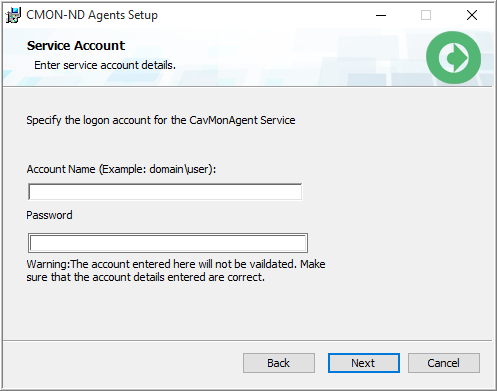The width and height of the screenshot is (497, 391).
Task: Select the Password input field
Action: click(x=168, y=243)
